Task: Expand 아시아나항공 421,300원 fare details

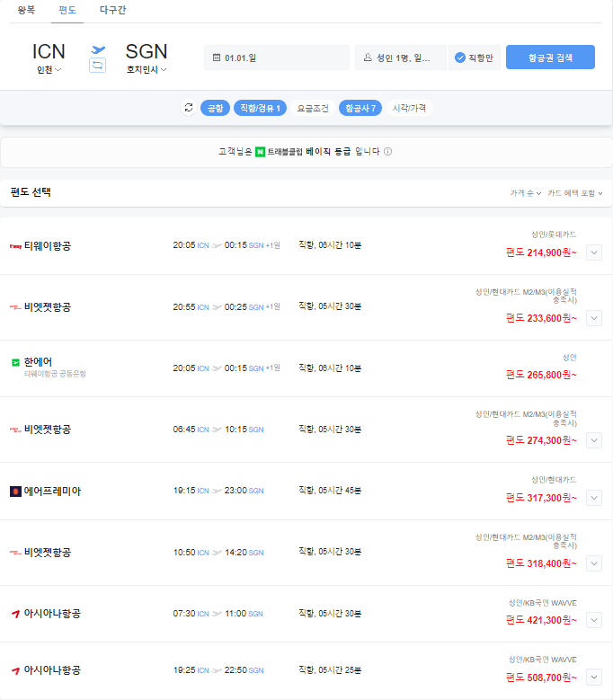Action: point(594,620)
